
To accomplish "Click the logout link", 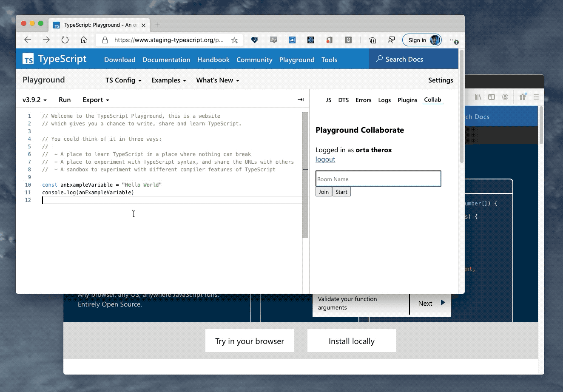I will pos(325,159).
